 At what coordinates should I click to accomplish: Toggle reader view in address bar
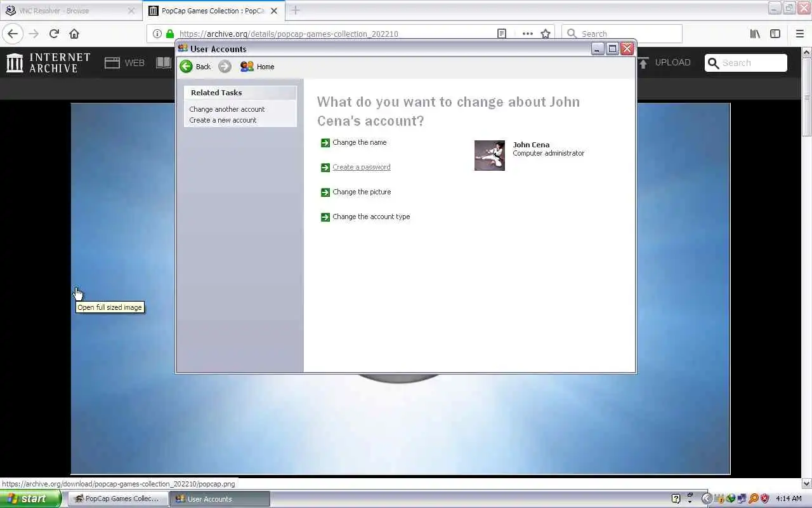[502, 34]
